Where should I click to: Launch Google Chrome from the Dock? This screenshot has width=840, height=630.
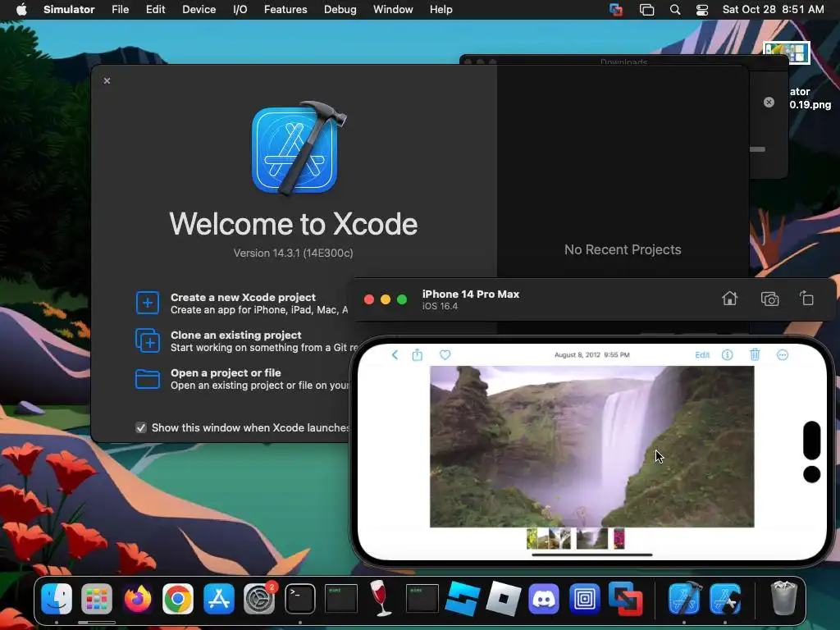point(178,598)
